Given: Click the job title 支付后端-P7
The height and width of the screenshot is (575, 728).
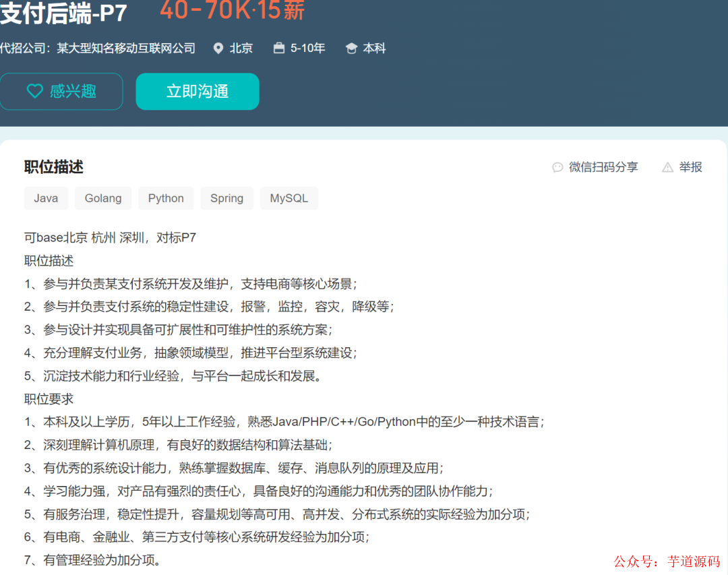Looking at the screenshot, I should pos(63,13).
